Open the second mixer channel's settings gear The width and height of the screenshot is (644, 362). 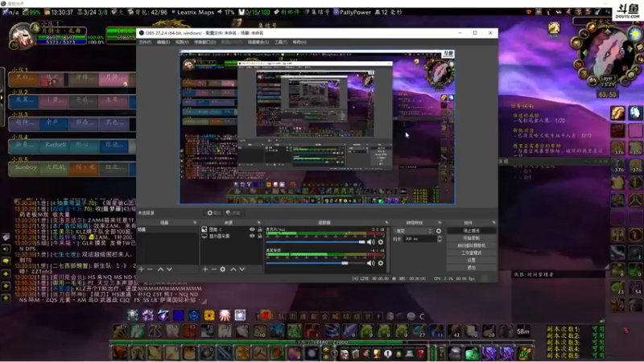click(381, 263)
